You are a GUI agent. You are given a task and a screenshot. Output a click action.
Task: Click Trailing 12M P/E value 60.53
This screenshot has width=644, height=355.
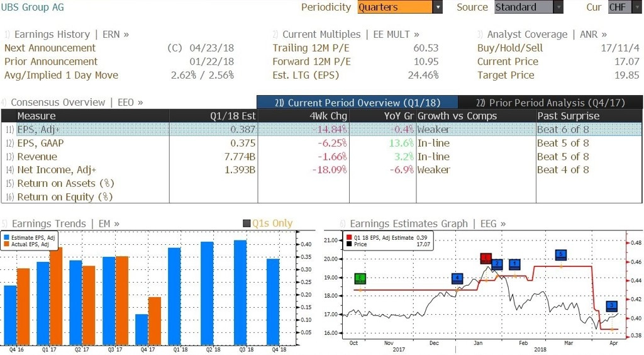426,48
